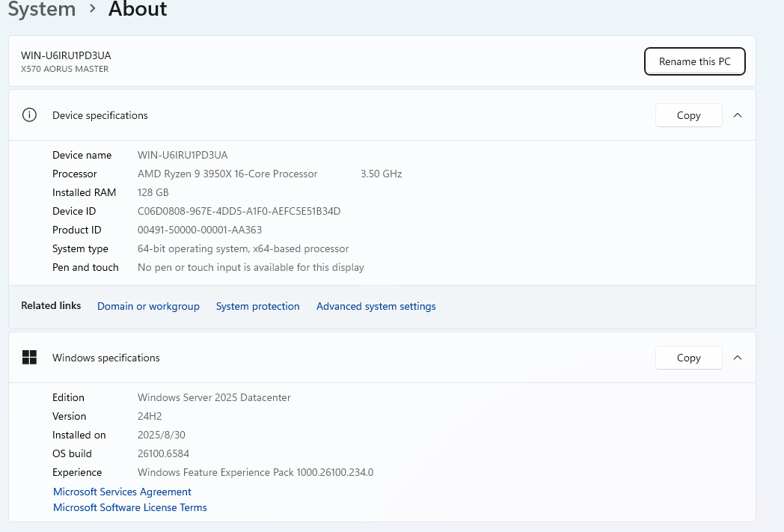Screen dimensions: 784x532
Task: Click Rename this PC button
Action: 694,61
